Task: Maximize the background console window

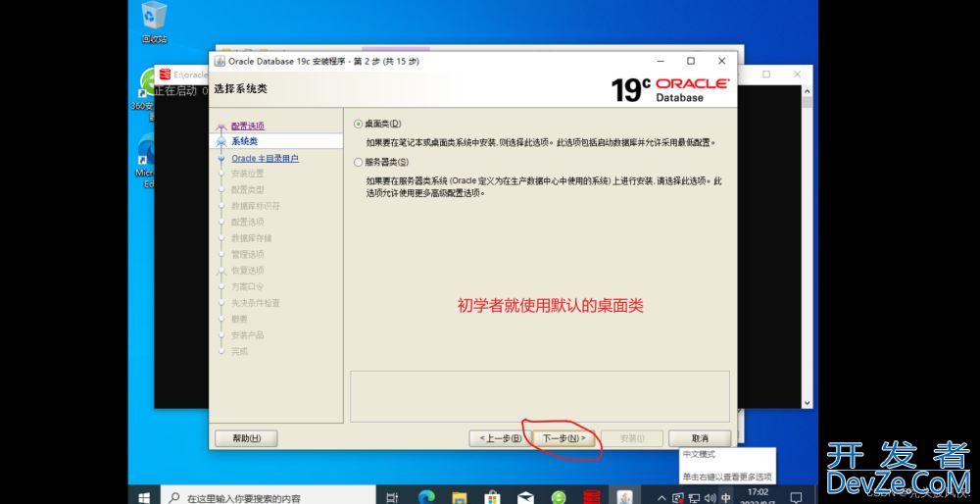Action: coord(766,75)
